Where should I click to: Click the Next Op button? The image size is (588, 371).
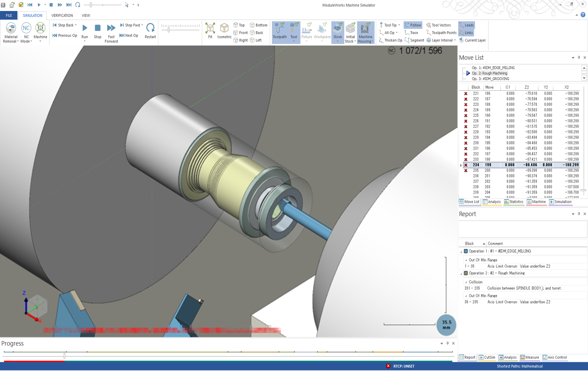click(129, 36)
